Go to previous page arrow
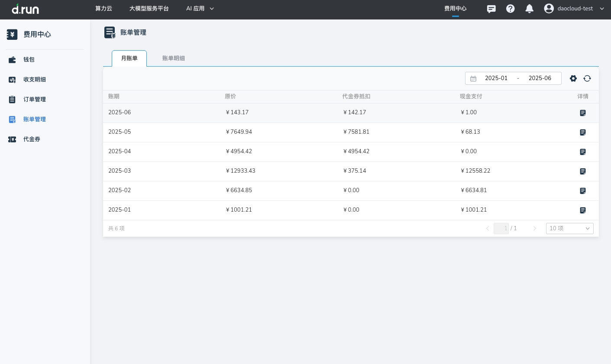 click(488, 229)
